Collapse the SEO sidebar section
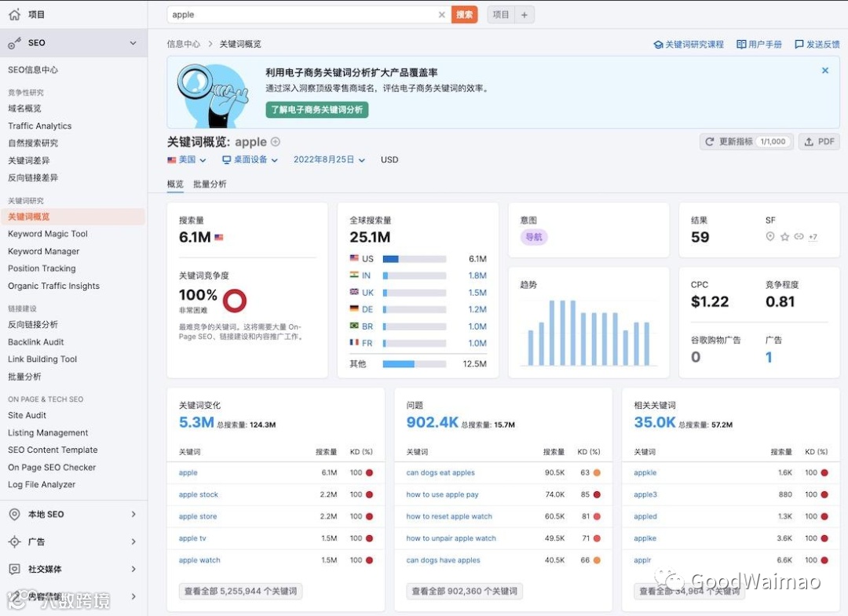This screenshot has height=616, width=848. pyautogui.click(x=133, y=42)
